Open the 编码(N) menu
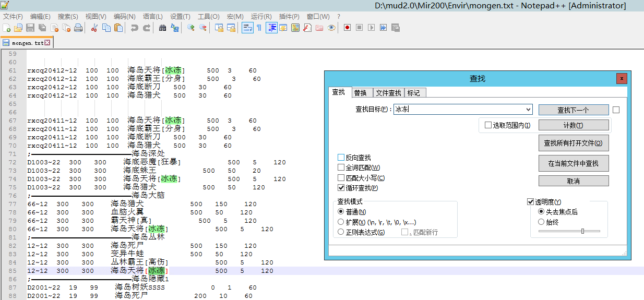This screenshot has height=300, width=644. 124,17
